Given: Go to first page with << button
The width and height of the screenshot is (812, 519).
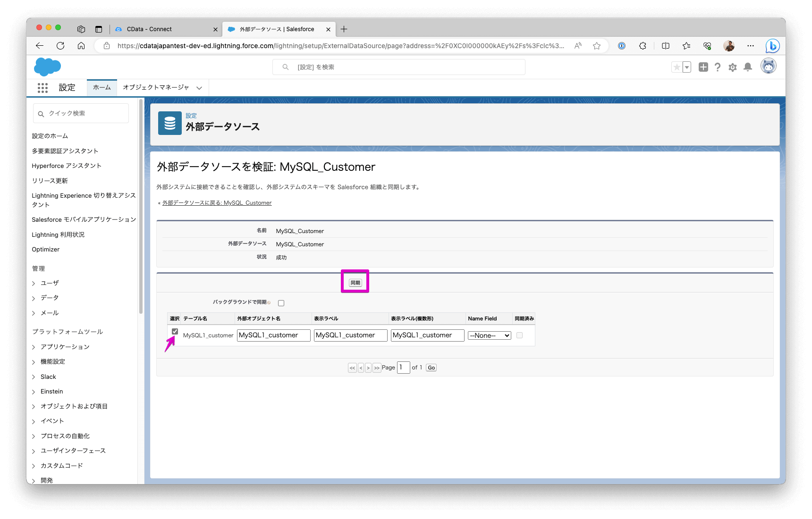Looking at the screenshot, I should pyautogui.click(x=352, y=368).
